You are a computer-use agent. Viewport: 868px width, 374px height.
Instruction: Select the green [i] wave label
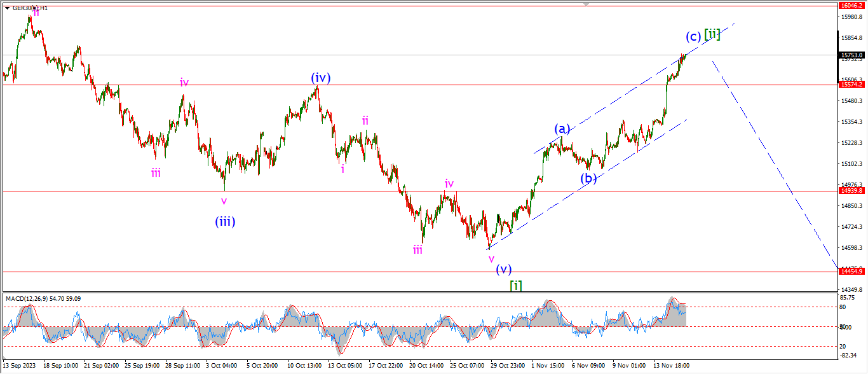(516, 286)
